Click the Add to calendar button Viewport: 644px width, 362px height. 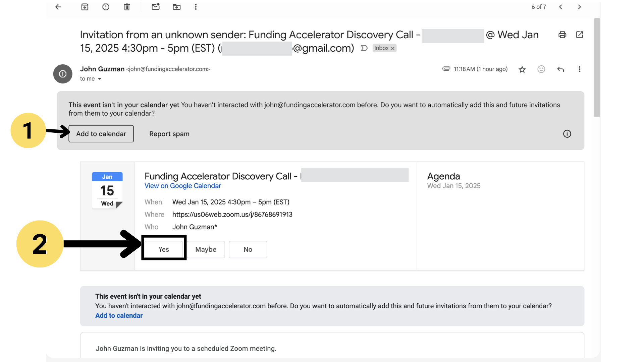(x=101, y=134)
